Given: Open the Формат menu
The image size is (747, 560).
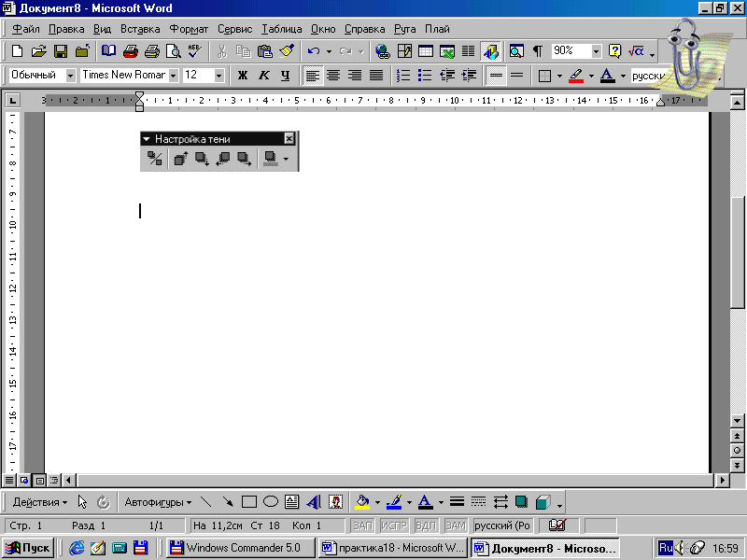Looking at the screenshot, I should click(190, 29).
